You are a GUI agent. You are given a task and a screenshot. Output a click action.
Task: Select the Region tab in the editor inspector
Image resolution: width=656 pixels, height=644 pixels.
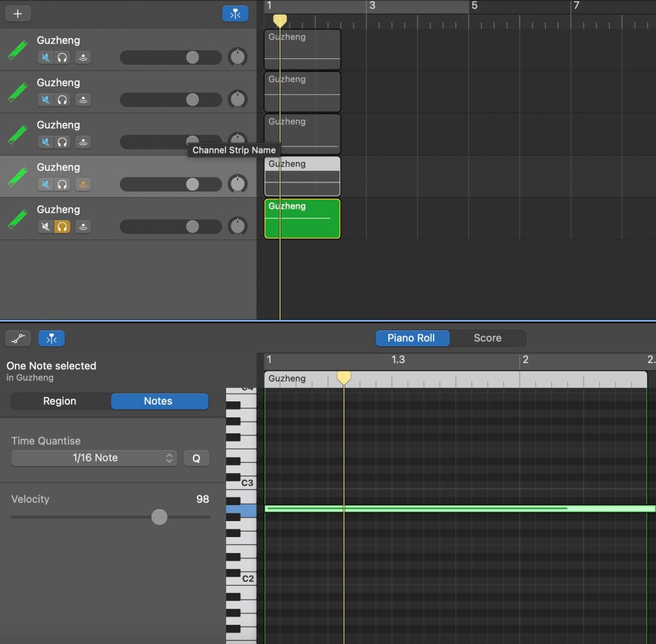60,401
